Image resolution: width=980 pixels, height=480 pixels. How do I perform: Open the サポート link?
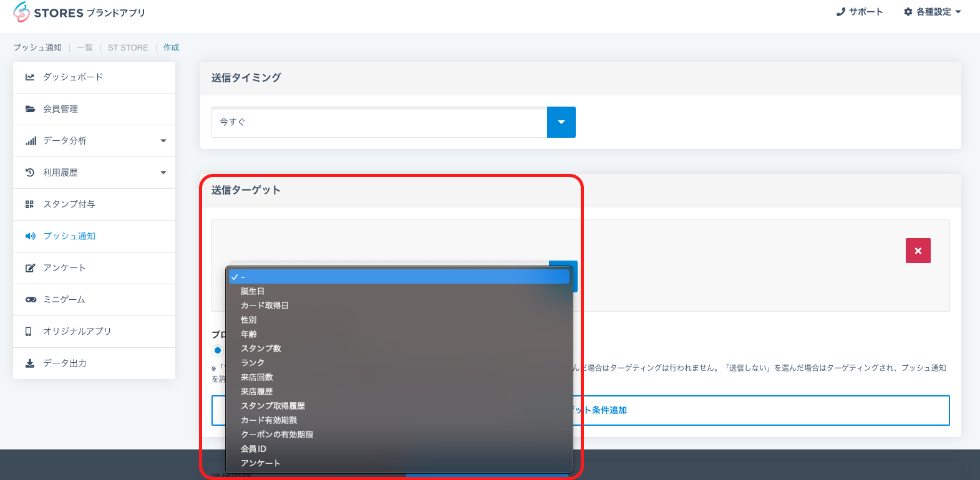(860, 12)
